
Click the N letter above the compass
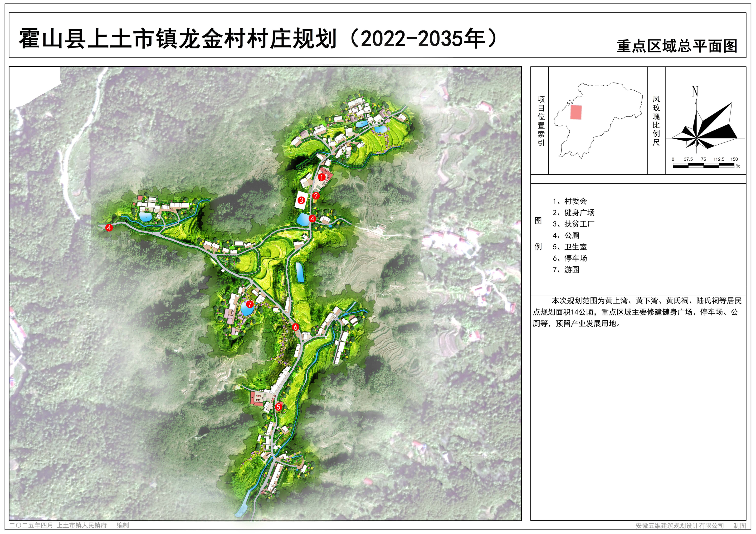pyautogui.click(x=695, y=91)
